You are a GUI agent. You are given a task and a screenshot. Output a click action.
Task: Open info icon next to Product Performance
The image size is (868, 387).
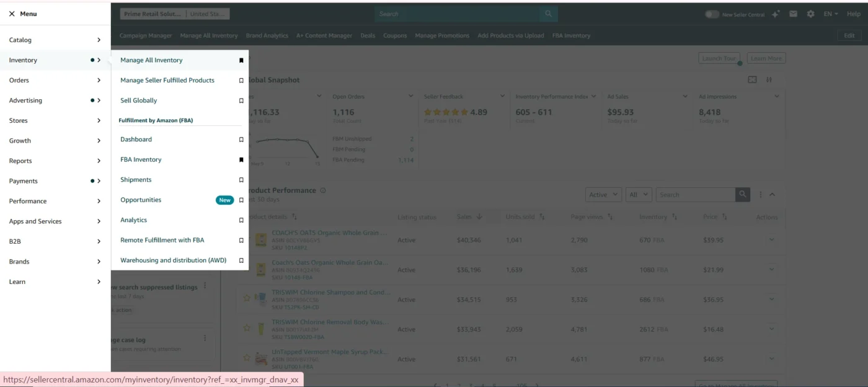point(323,190)
